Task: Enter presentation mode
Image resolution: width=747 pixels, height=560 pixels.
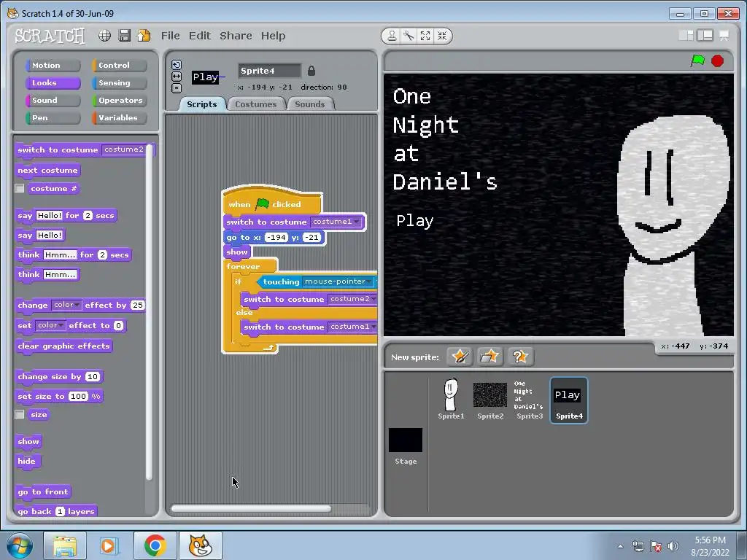Action: pyautogui.click(x=724, y=35)
